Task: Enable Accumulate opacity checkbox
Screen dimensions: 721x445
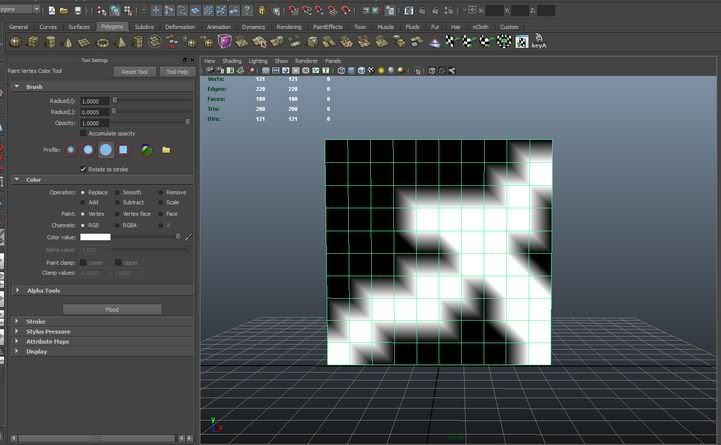Action: [84, 133]
